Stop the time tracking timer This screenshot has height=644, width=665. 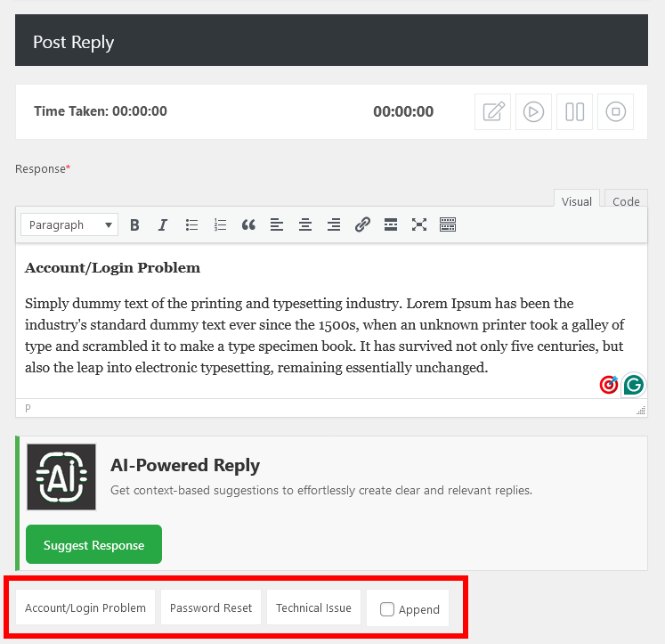615,112
